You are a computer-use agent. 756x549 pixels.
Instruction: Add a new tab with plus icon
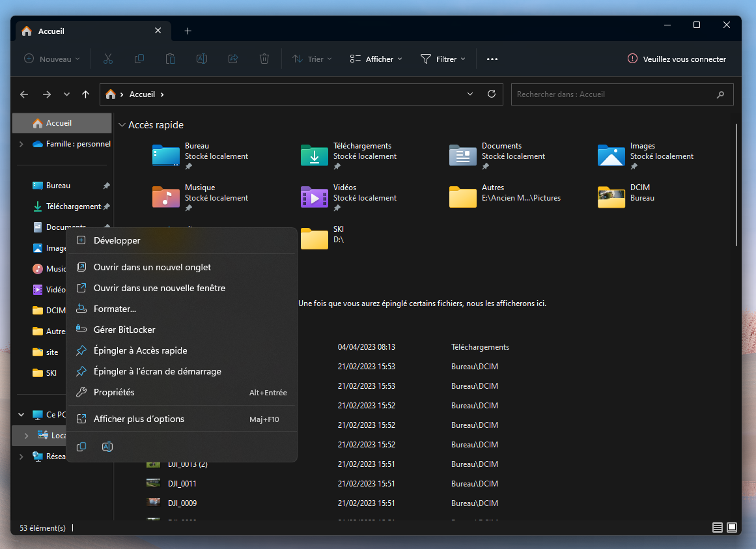click(188, 31)
